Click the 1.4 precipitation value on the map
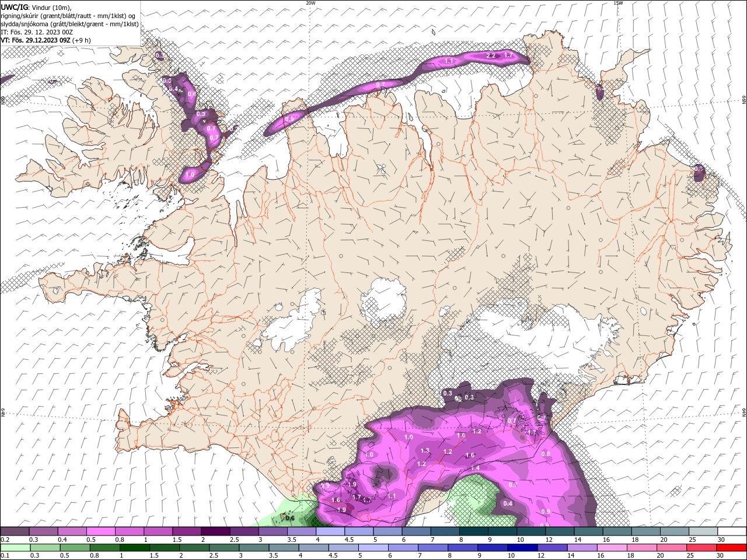747x560 pixels. [475, 468]
